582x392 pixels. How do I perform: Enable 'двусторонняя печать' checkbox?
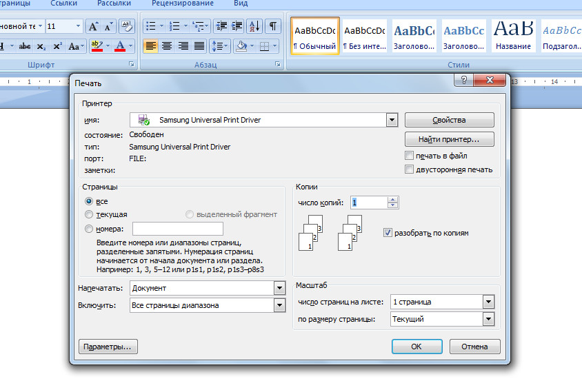(x=410, y=169)
